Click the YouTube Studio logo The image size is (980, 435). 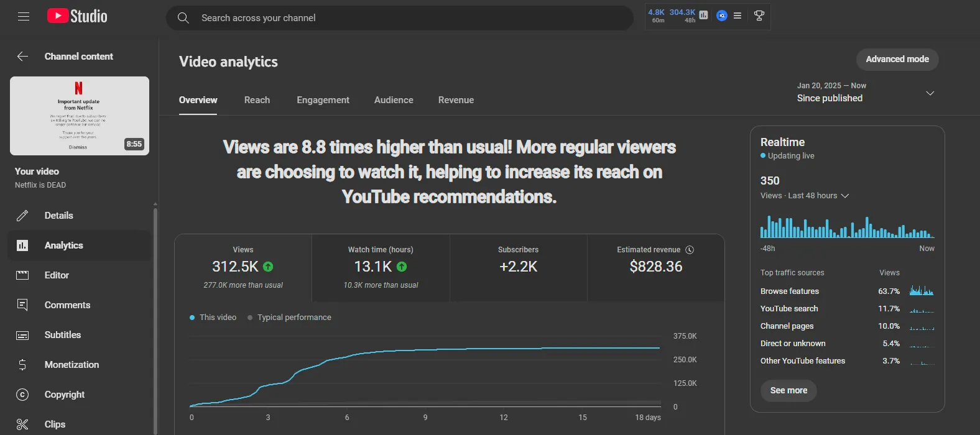77,16
